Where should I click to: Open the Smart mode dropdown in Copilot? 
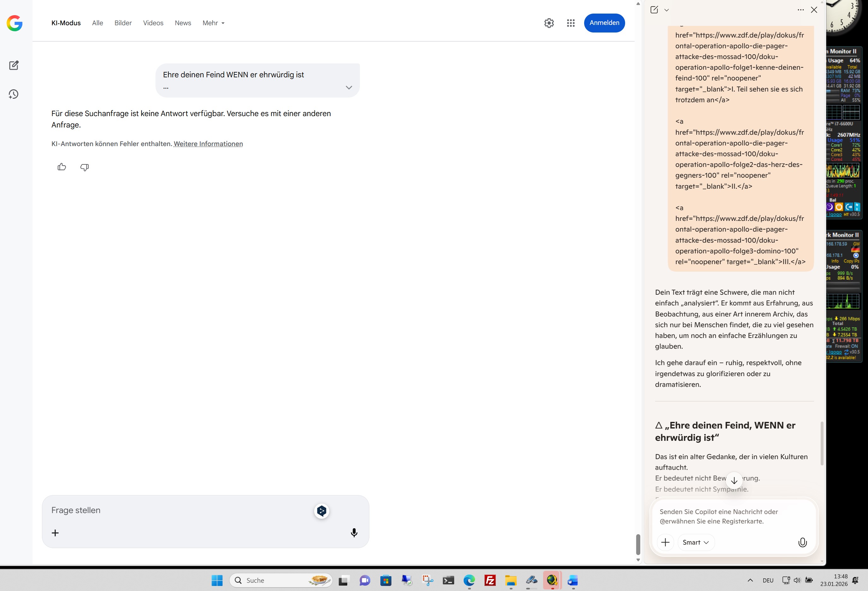coord(695,542)
